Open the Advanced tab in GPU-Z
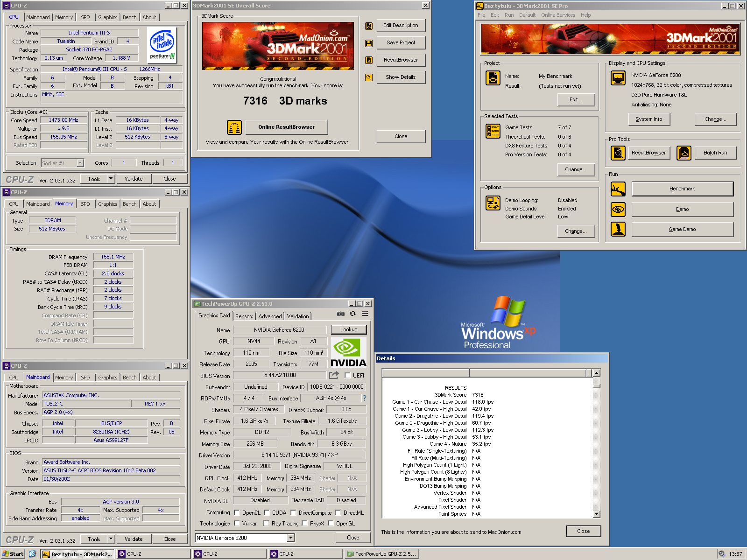The image size is (747, 560). 270,316
